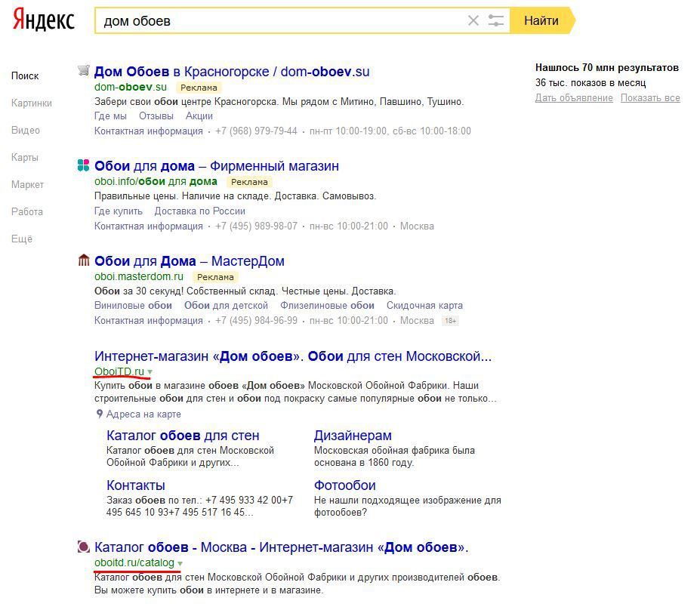This screenshot has width=700, height=610.
Task: Open Где купить sitelink
Action: pyautogui.click(x=119, y=211)
